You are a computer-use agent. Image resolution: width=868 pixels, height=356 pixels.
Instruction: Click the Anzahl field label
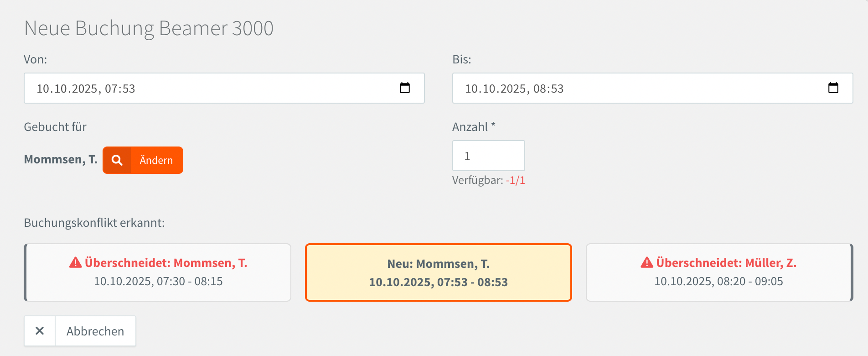click(470, 127)
